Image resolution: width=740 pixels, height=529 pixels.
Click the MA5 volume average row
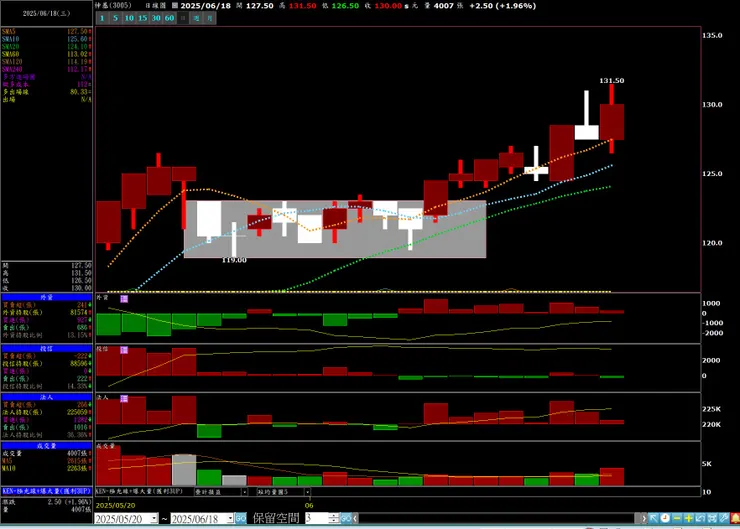pyautogui.click(x=46, y=461)
